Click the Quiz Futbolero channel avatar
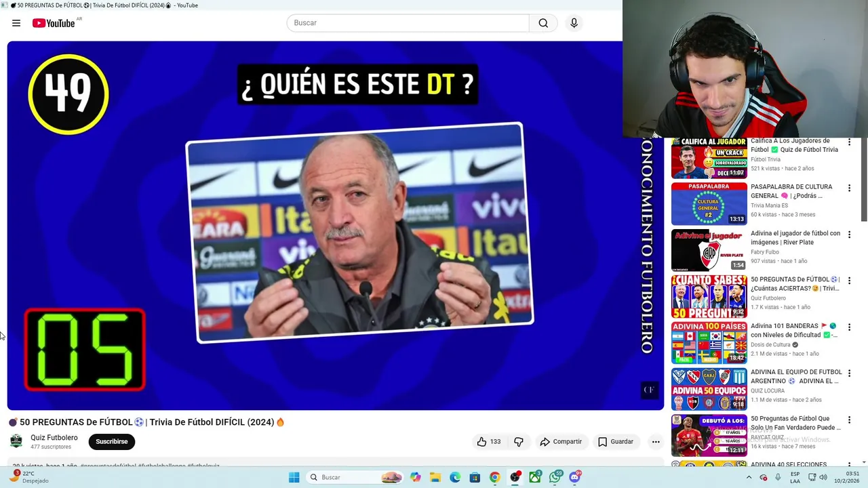Image resolution: width=868 pixels, height=488 pixels. click(16, 441)
